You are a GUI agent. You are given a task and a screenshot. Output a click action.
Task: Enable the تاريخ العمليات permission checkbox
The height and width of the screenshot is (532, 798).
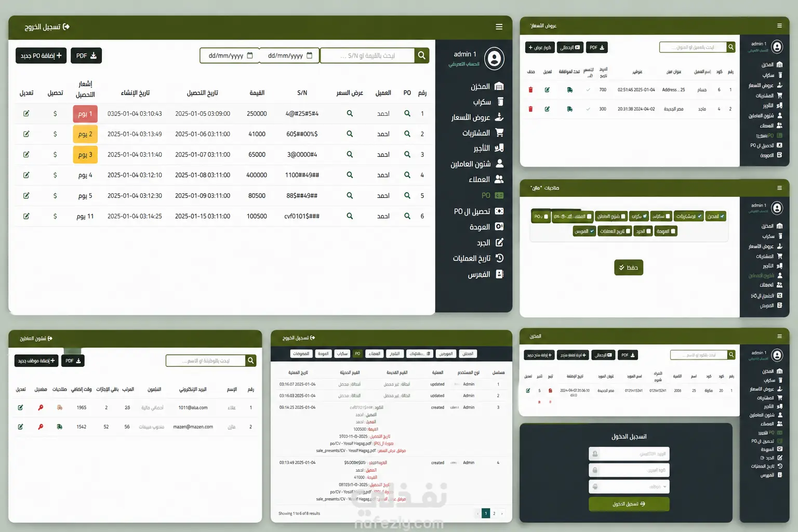point(628,231)
